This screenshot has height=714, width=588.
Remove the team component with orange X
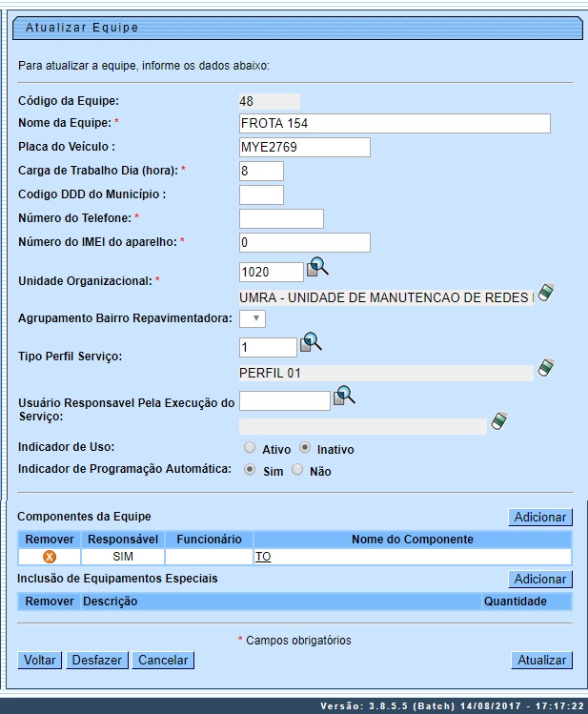pos(50,557)
